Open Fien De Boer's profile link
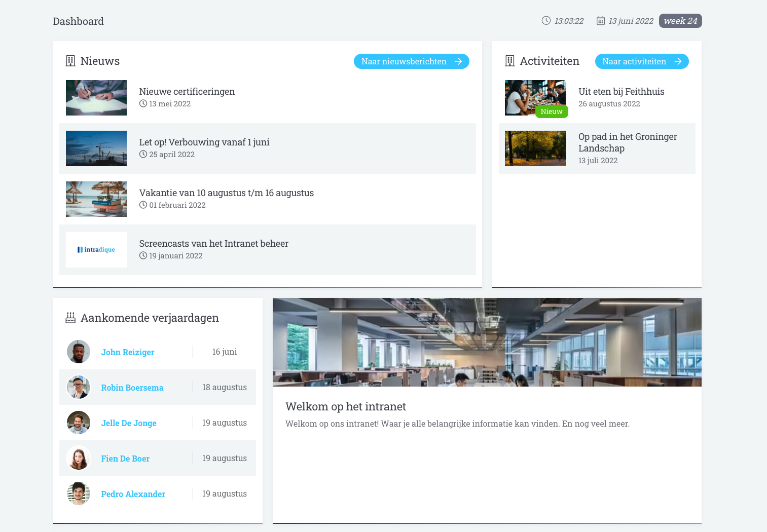 [x=125, y=459]
